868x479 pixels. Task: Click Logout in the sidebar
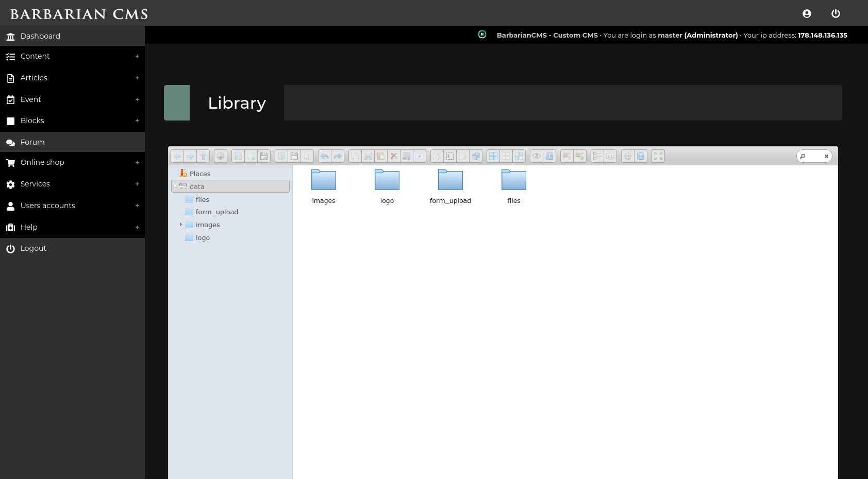point(72,248)
